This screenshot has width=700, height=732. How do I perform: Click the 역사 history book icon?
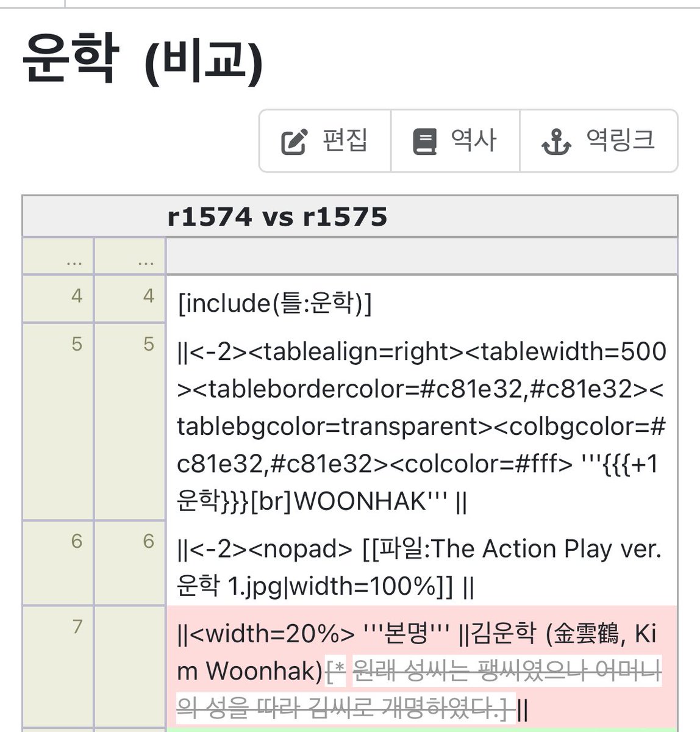coord(424,142)
